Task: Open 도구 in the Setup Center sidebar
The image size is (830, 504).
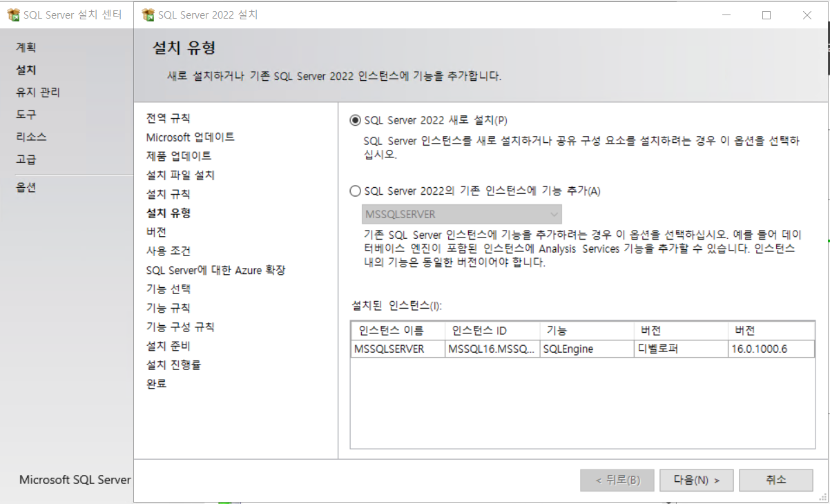Action: 26,114
